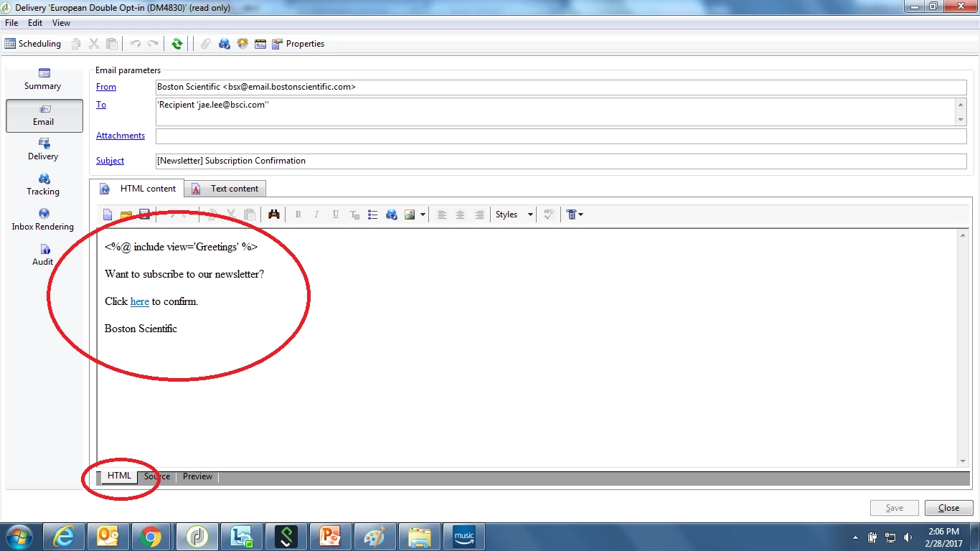This screenshot has height=551, width=980.
Task: Click the editor vertical scrollbar
Action: [x=963, y=348]
